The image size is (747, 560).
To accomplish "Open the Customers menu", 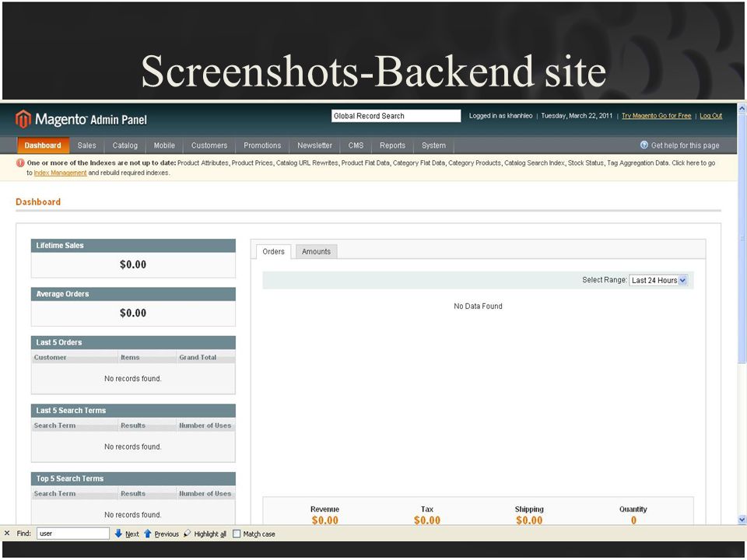I will pos(209,145).
